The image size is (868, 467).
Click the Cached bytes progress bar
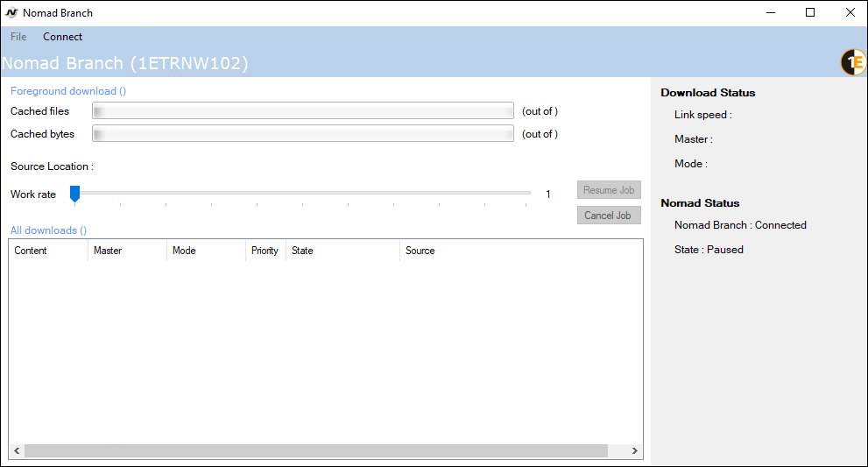pyautogui.click(x=303, y=134)
